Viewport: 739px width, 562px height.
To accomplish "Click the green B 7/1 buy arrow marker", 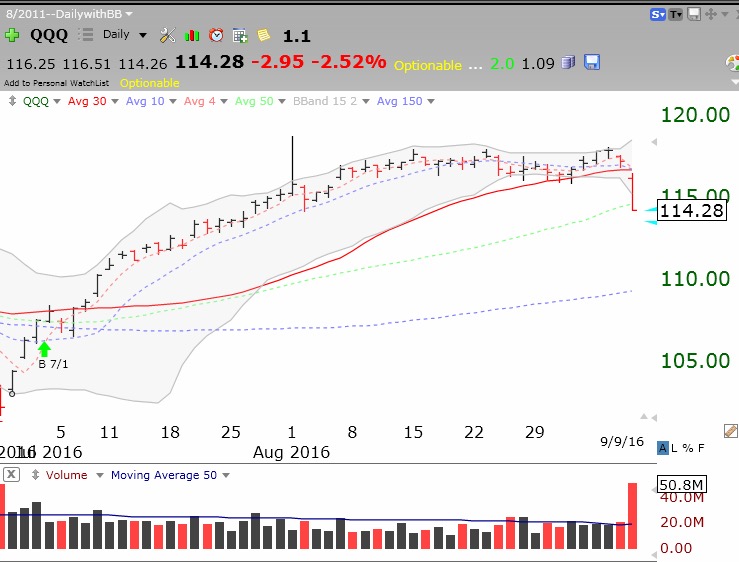I will pyautogui.click(x=44, y=349).
